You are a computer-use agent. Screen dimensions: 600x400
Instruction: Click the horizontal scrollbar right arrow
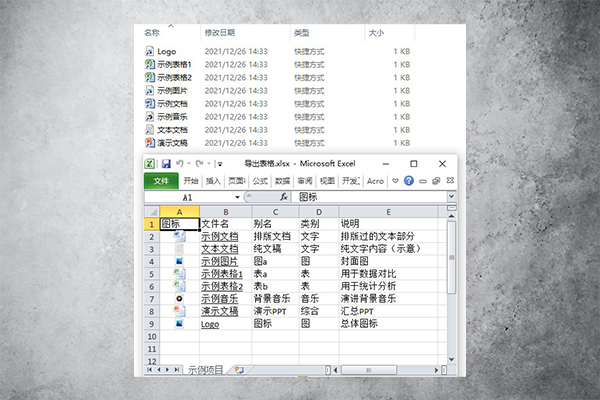pos(436,370)
